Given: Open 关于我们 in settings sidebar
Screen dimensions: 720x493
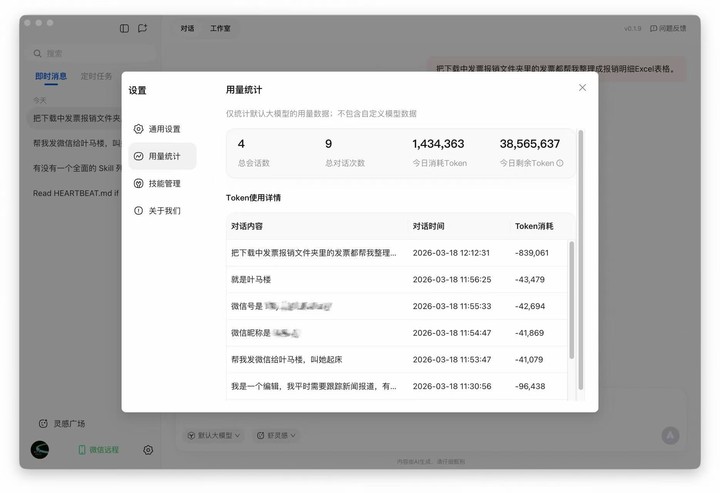Looking at the screenshot, I should click(162, 211).
